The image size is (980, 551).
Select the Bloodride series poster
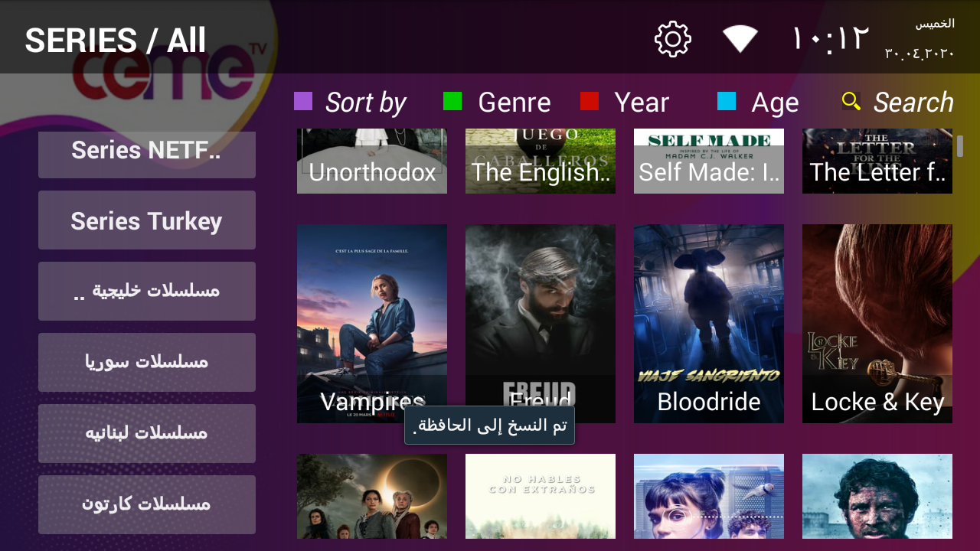point(709,324)
